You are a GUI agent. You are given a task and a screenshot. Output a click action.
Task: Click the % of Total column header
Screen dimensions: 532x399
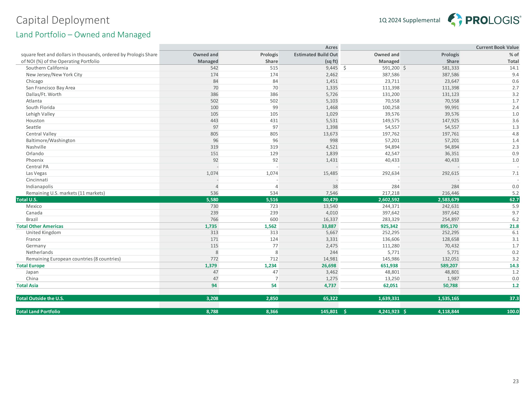pos(514,58)
